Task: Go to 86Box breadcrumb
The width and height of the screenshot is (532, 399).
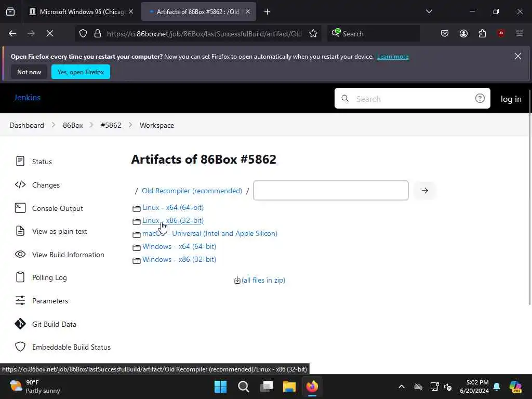Action: tap(73, 125)
